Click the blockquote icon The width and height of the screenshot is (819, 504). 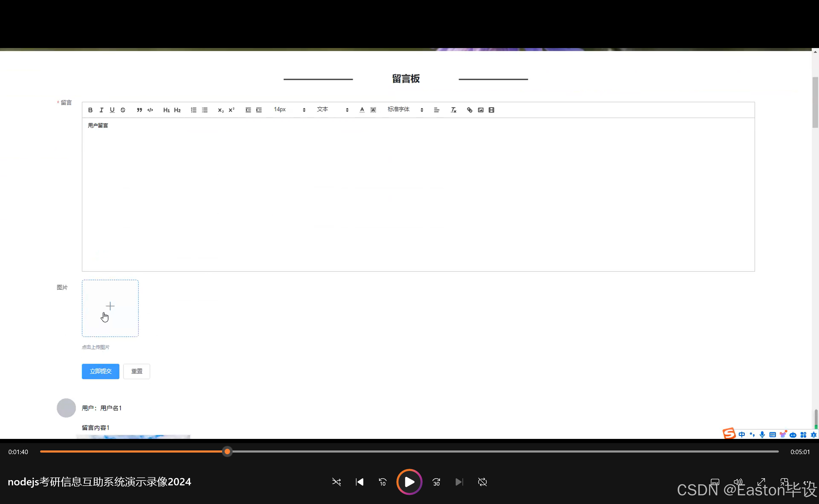[139, 110]
